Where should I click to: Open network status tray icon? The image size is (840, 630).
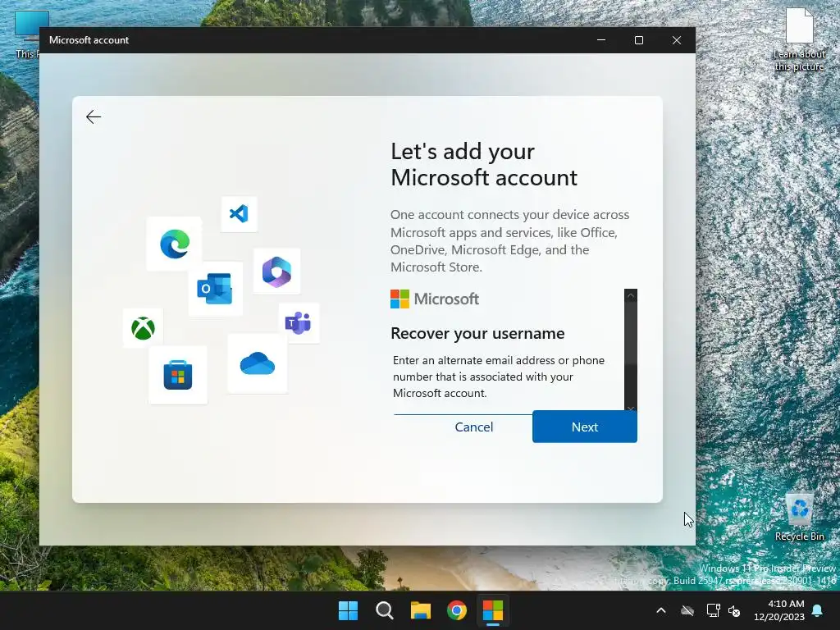pos(713,610)
